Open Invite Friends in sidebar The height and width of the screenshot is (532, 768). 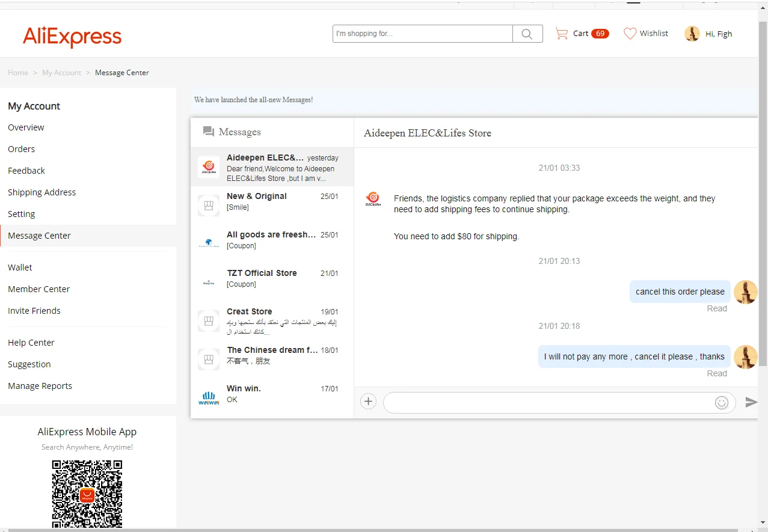pos(34,311)
